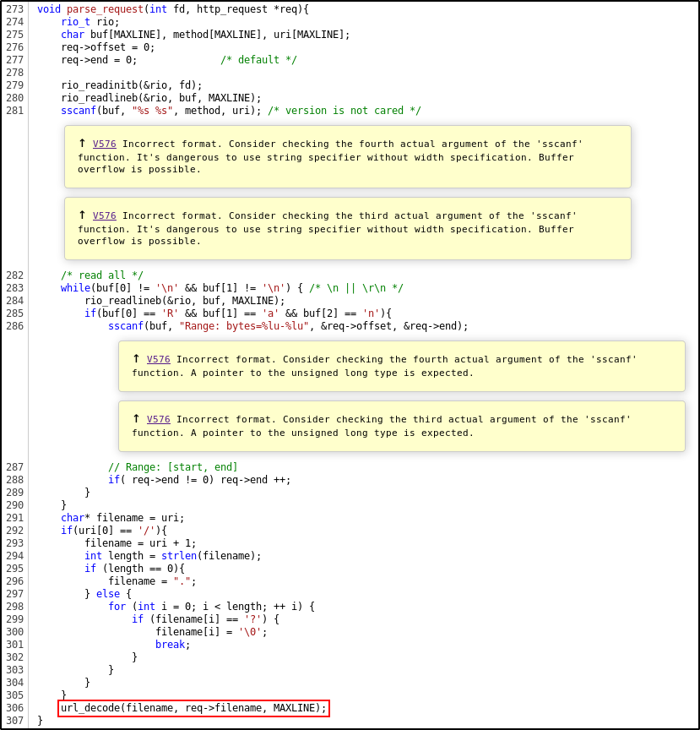
Task: Click the "/* version is not cared */" comment
Action: [x=345, y=111]
